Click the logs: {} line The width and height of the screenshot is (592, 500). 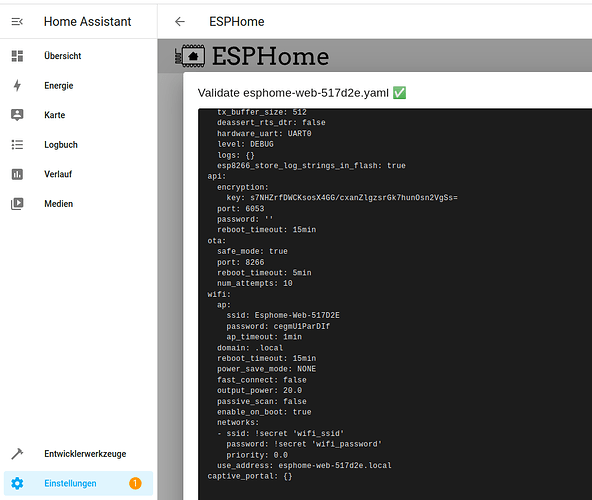(236, 155)
